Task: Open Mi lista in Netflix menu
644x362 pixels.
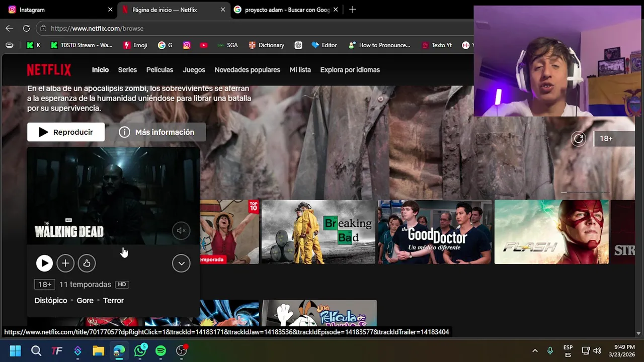Action: pos(300,70)
